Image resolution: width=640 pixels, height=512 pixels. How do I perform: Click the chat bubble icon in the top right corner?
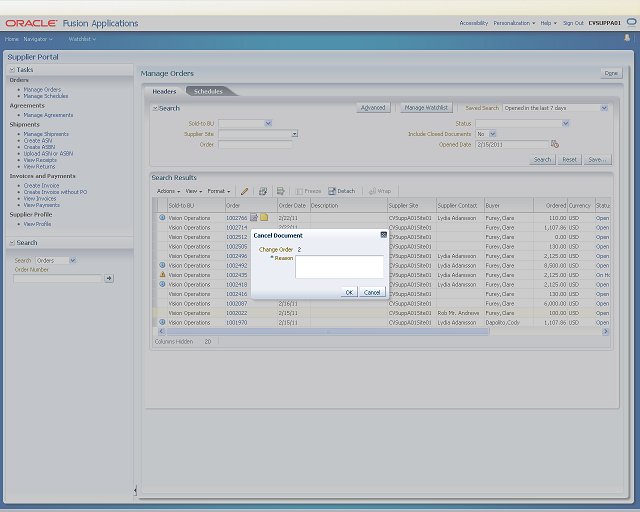631,22
